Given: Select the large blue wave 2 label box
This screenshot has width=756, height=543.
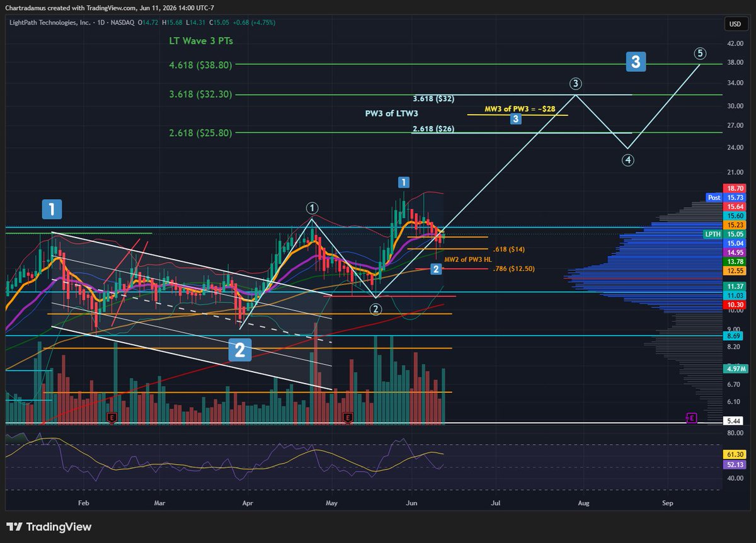Looking at the screenshot, I should (239, 350).
